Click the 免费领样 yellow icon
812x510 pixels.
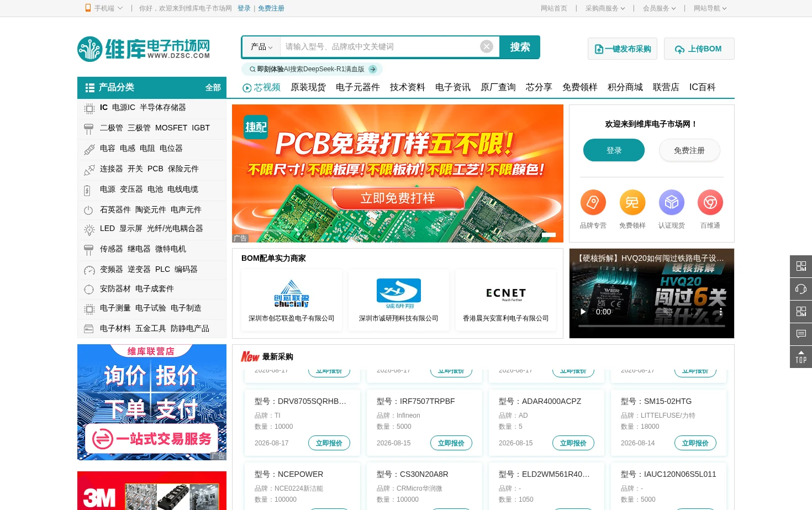[x=632, y=202]
